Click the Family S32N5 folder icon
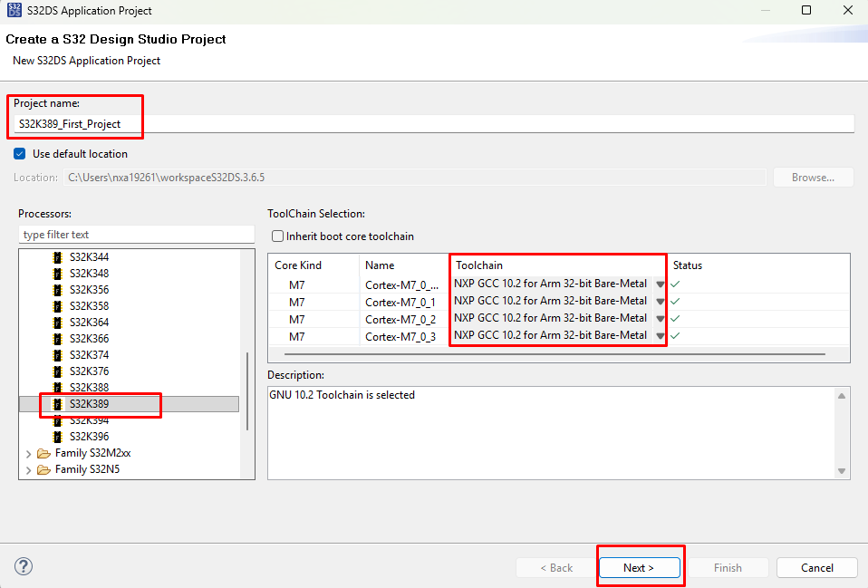This screenshot has height=588, width=868. click(43, 469)
